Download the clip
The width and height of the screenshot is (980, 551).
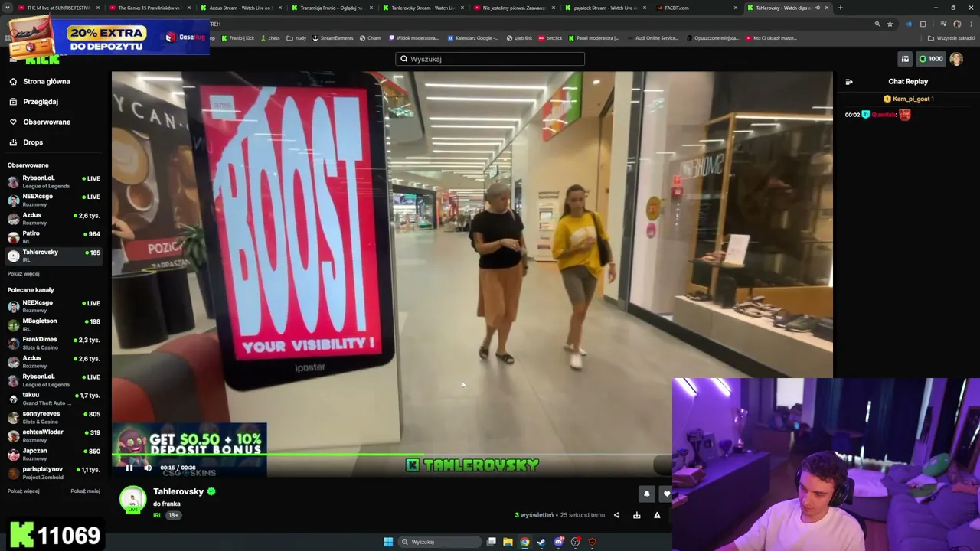pyautogui.click(x=636, y=515)
